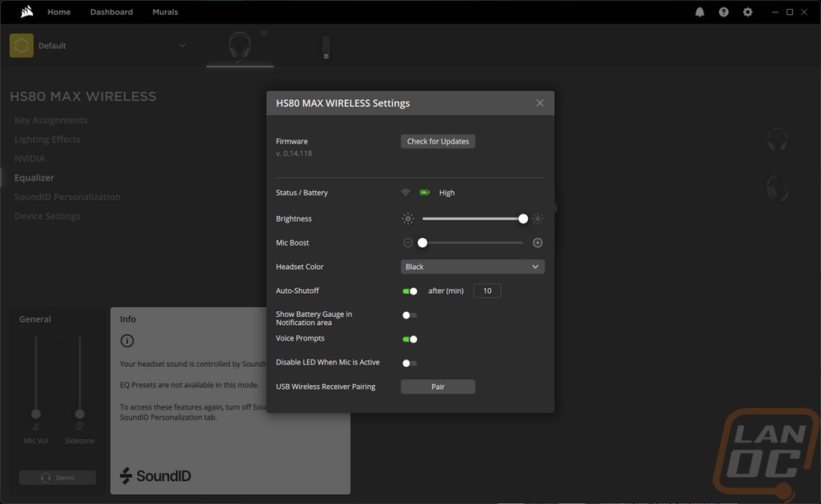821x504 pixels.
Task: Click the Brightness slider handle
Action: coord(522,219)
